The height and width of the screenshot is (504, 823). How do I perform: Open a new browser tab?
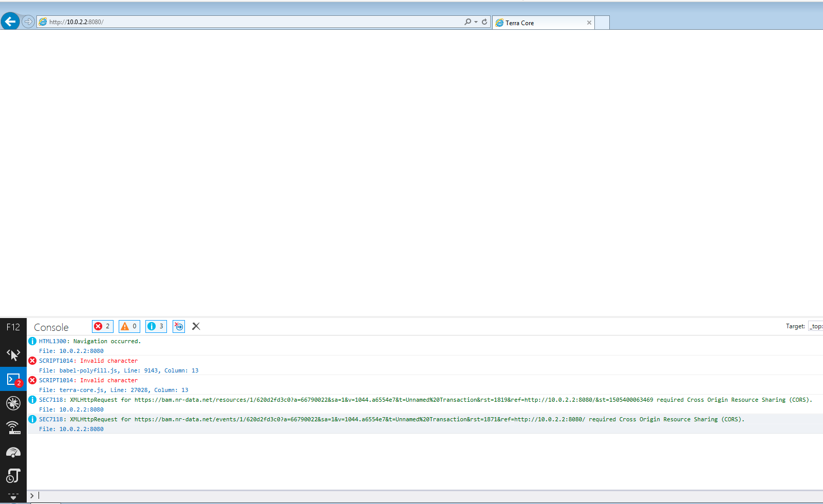click(x=602, y=23)
